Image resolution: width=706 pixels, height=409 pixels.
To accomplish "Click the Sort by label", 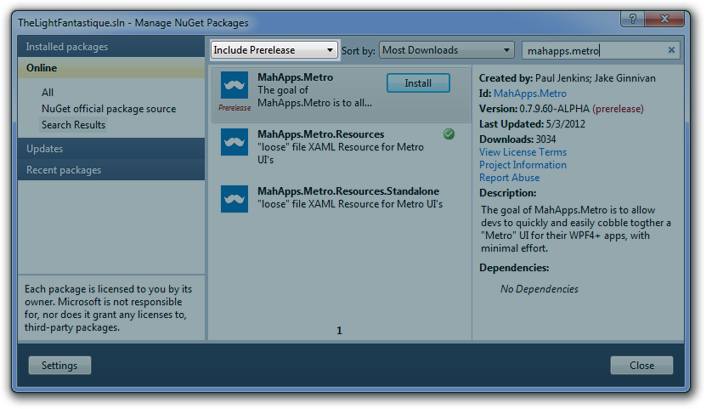I will [x=358, y=51].
